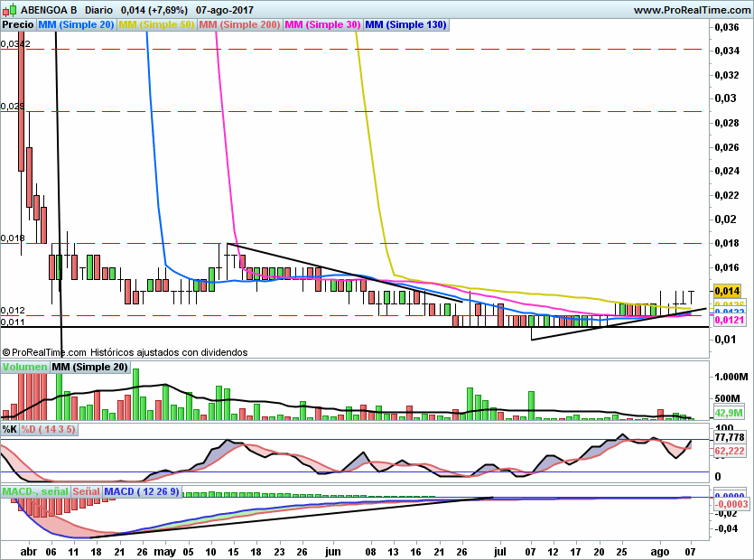Click the magenta MM (Simple 30) label
Screen dimensions: 754x560
[x=321, y=25]
